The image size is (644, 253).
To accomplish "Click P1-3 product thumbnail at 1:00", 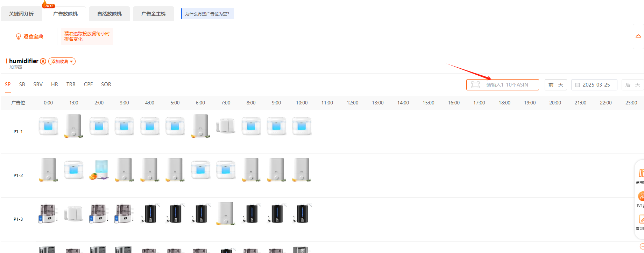I will tap(73, 213).
